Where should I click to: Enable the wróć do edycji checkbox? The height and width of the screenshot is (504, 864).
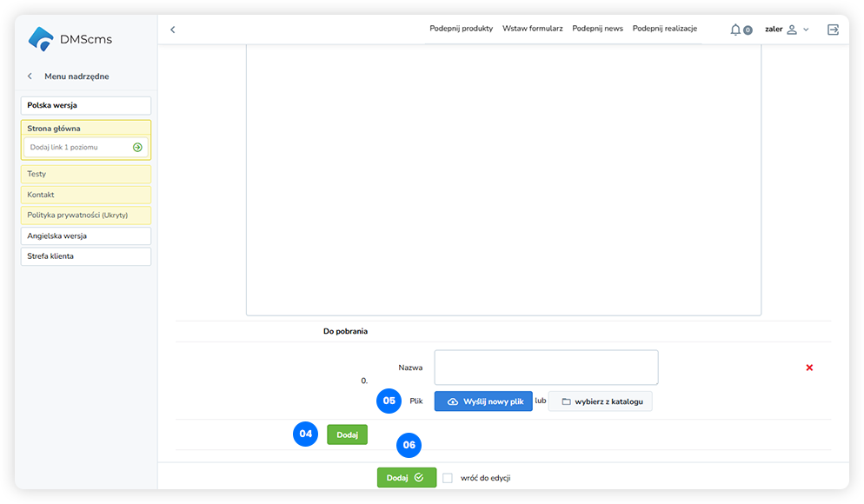(x=448, y=478)
